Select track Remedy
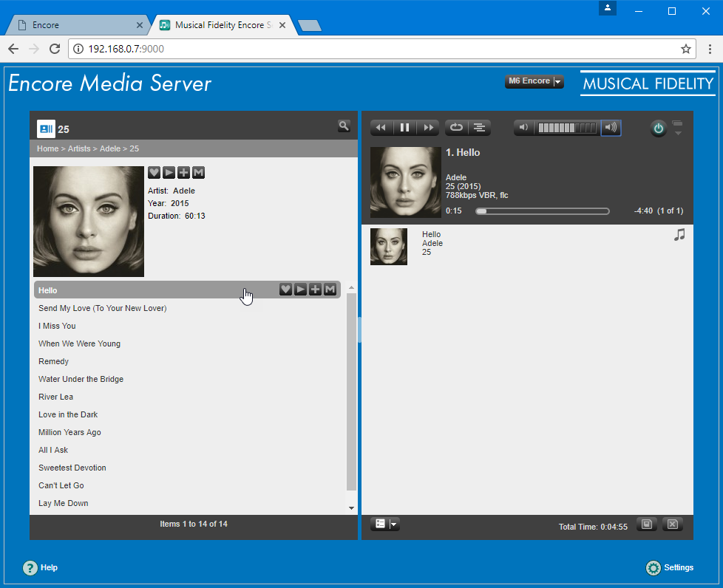Screen dimensions: 723x588 click(x=187, y=361)
